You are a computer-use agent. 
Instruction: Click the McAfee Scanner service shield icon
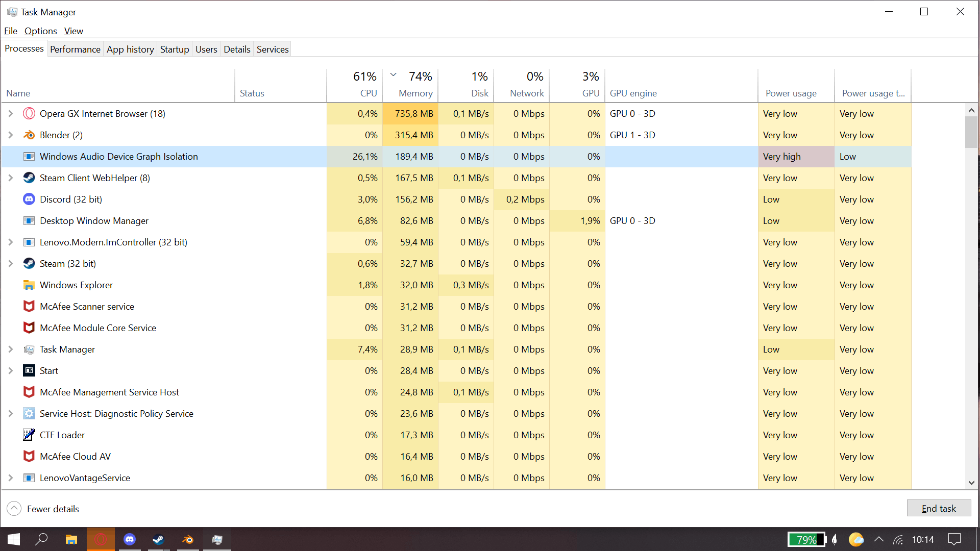[29, 307]
